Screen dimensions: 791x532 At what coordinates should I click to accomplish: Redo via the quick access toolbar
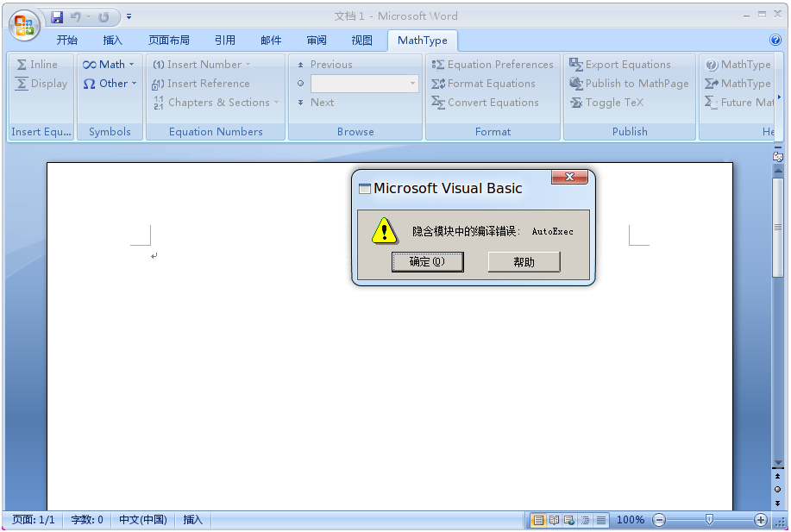pos(104,17)
